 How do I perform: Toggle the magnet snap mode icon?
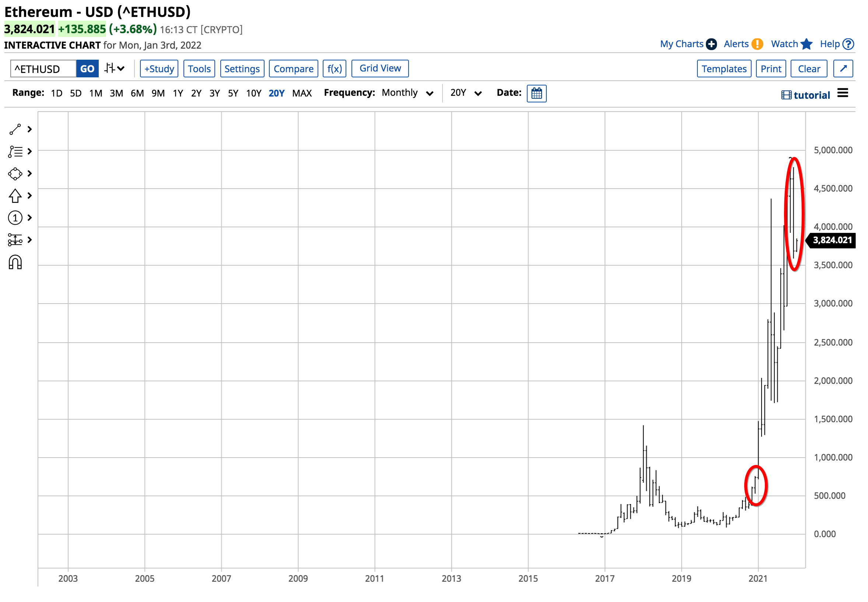15,263
